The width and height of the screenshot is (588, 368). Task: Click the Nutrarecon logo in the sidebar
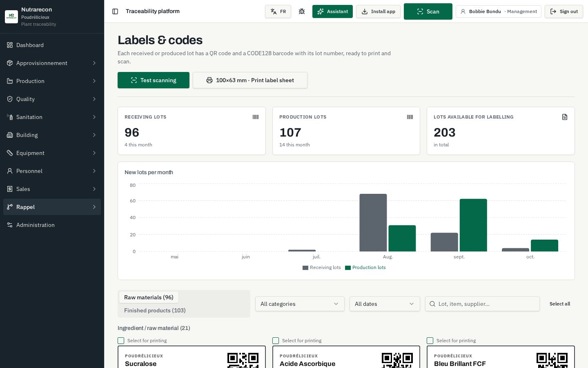tap(11, 17)
